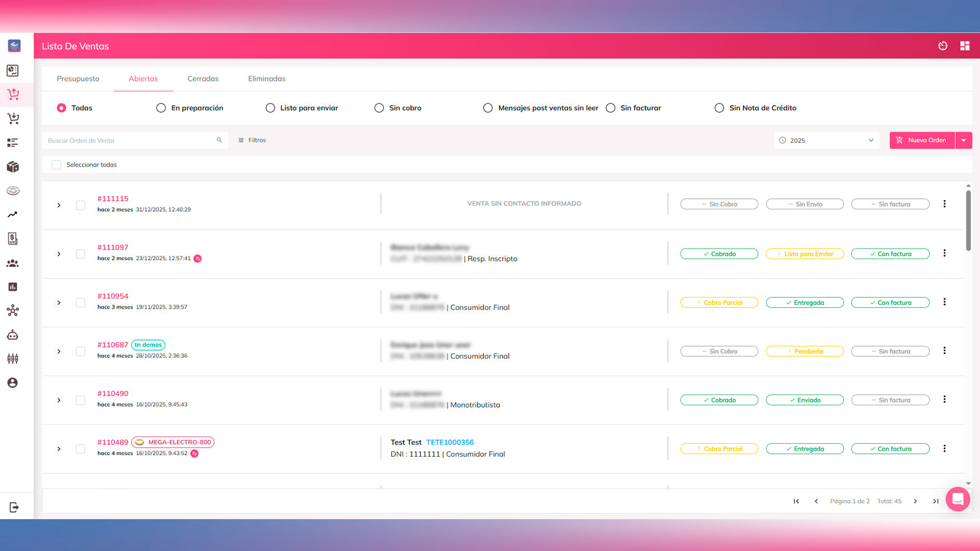Switch to the Presupuesto tab
Image resolution: width=980 pixels, height=551 pixels.
point(78,78)
